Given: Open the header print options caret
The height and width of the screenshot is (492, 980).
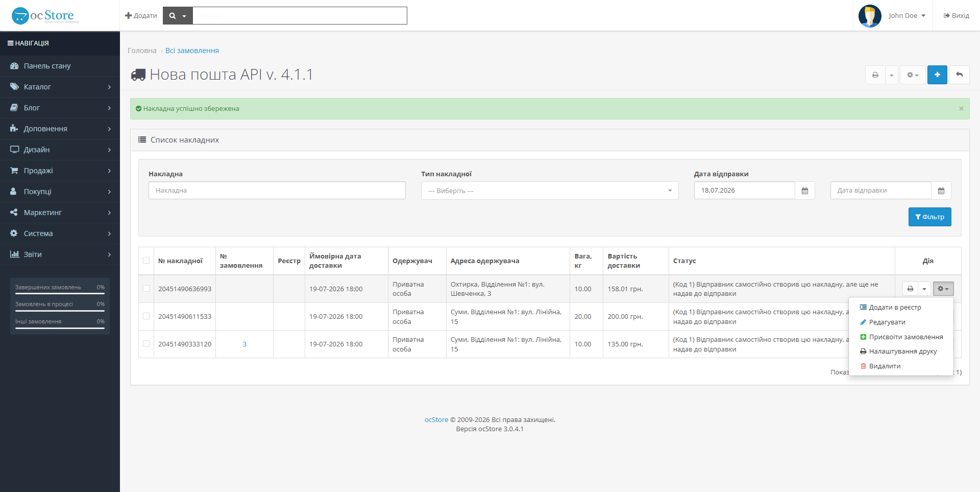Looking at the screenshot, I should pyautogui.click(x=892, y=75).
